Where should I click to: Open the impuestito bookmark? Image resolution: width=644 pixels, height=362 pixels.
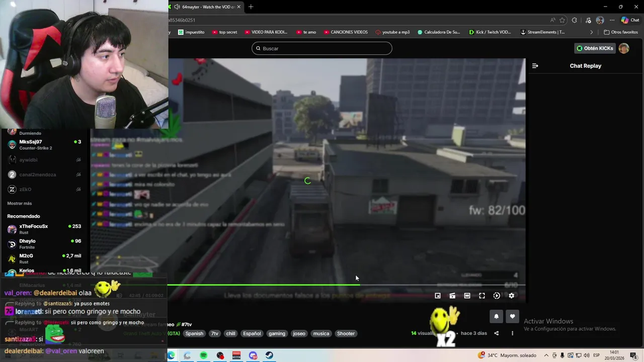tap(192, 32)
